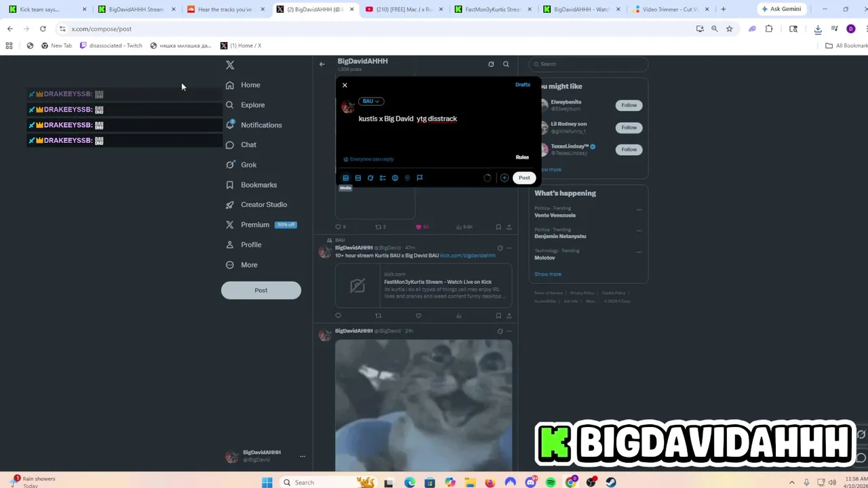Open Explore in sidebar
Image resolution: width=868 pixels, height=488 pixels.
coord(245,105)
